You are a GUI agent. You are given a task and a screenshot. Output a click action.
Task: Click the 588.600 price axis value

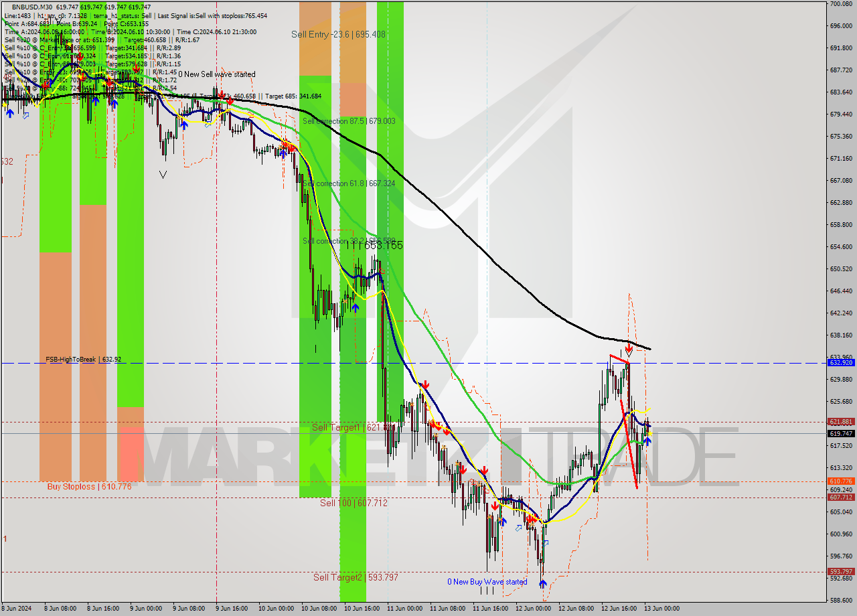click(x=841, y=600)
